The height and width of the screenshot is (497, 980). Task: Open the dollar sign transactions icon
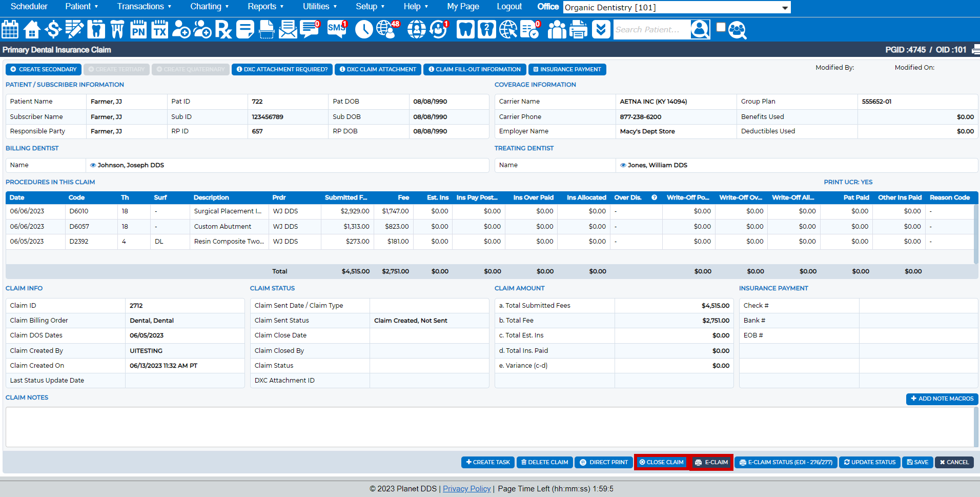click(x=53, y=29)
